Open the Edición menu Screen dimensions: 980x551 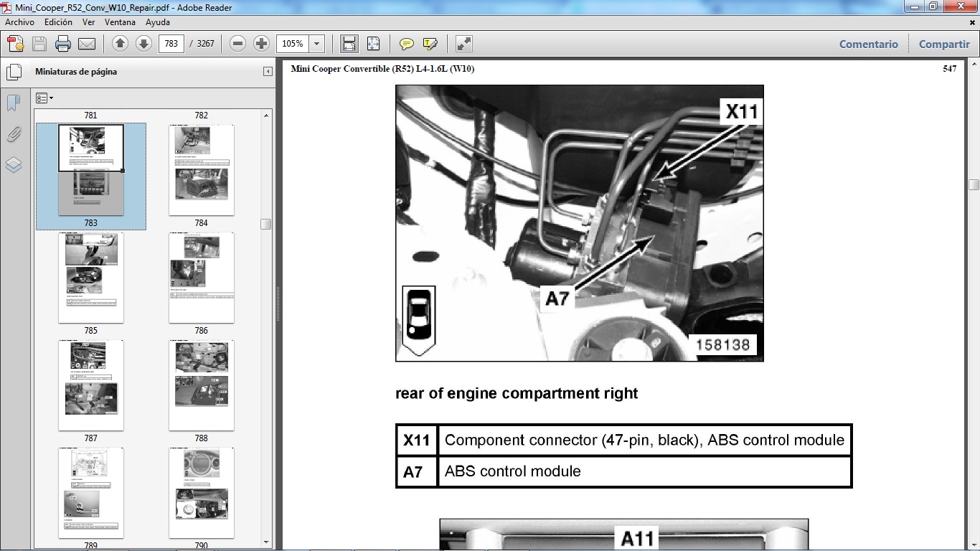pos(58,22)
